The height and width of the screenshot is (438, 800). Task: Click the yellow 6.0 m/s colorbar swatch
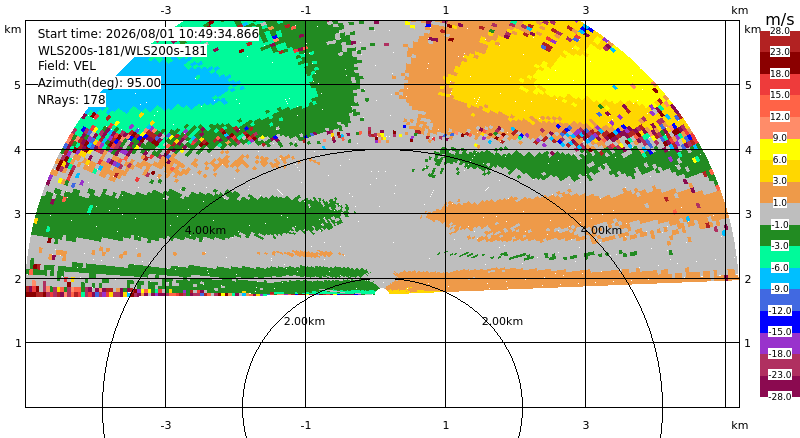pos(780,149)
